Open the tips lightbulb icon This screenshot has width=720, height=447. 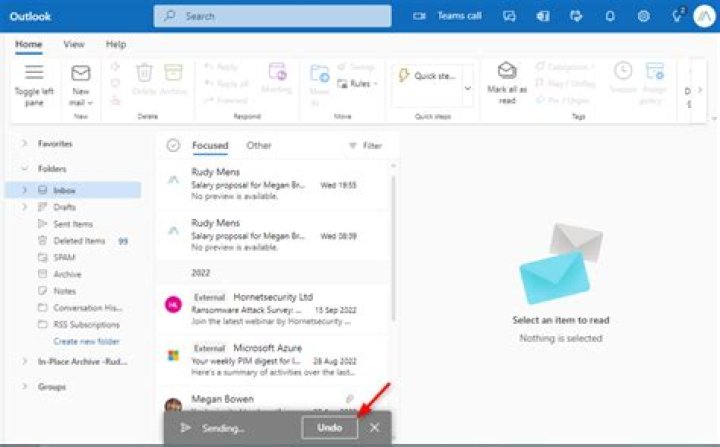[677, 16]
